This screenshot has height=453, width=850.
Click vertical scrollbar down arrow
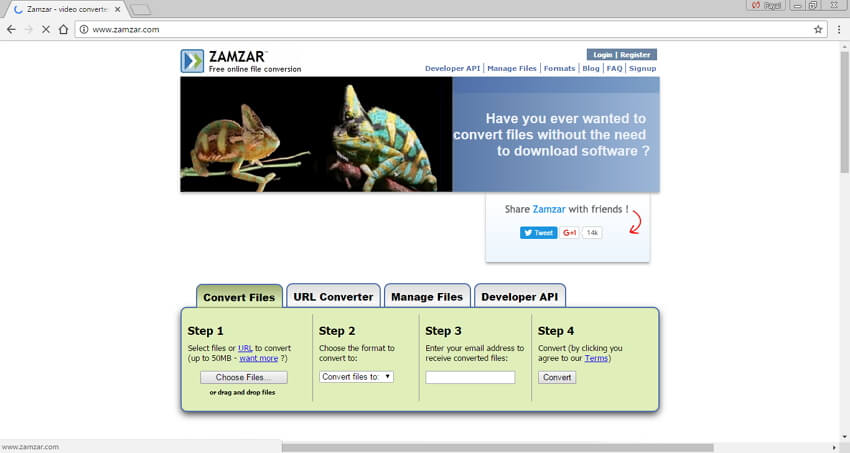click(845, 437)
